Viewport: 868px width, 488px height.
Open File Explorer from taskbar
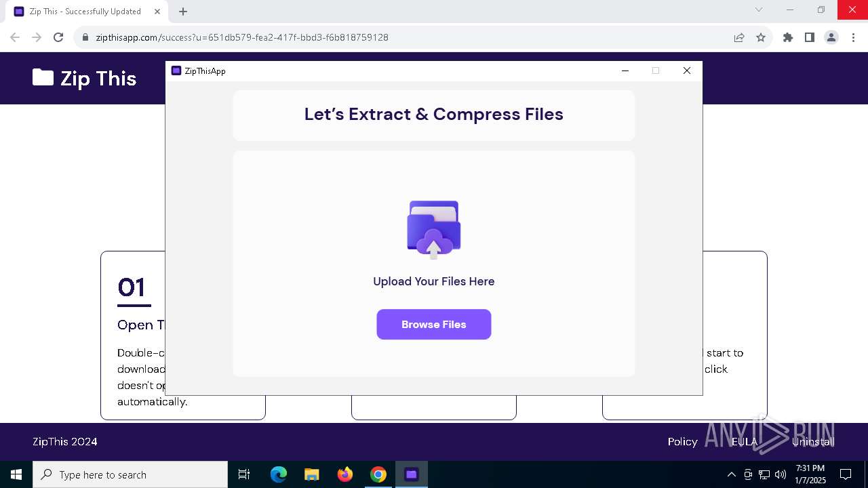click(x=311, y=474)
